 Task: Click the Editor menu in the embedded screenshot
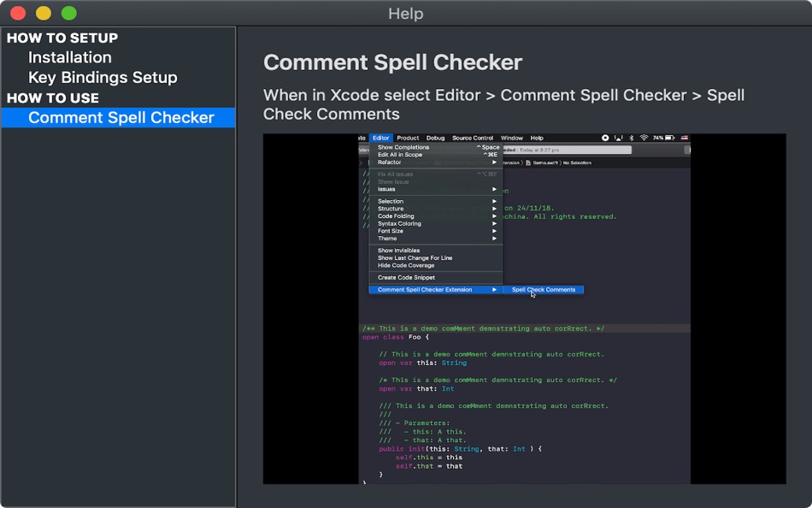coord(380,138)
